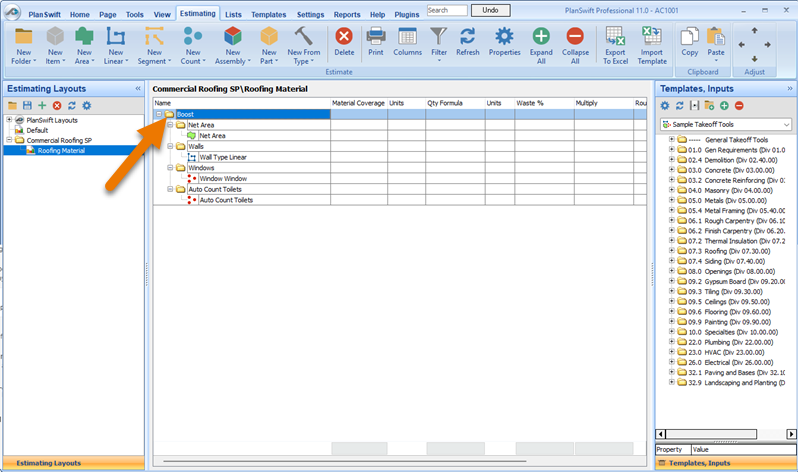Viewport: 799px width, 472px height.
Task: Click the New Linear ribbon icon
Action: pyautogui.click(x=116, y=37)
